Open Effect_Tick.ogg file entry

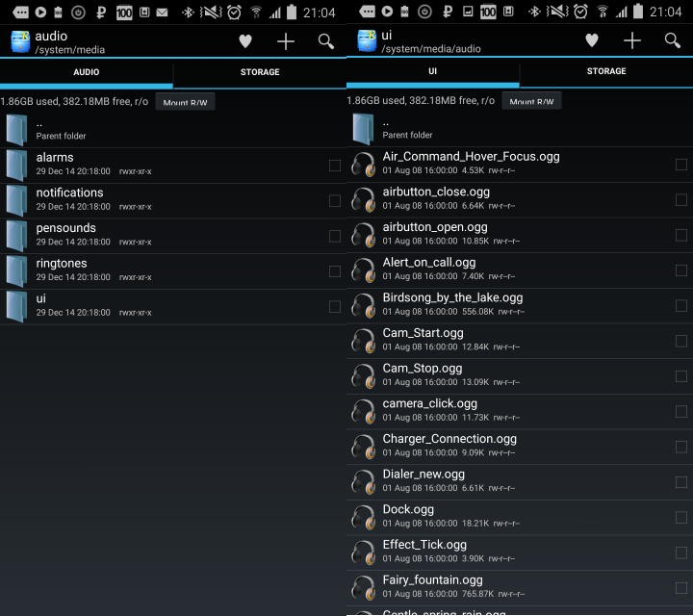tap(520, 552)
